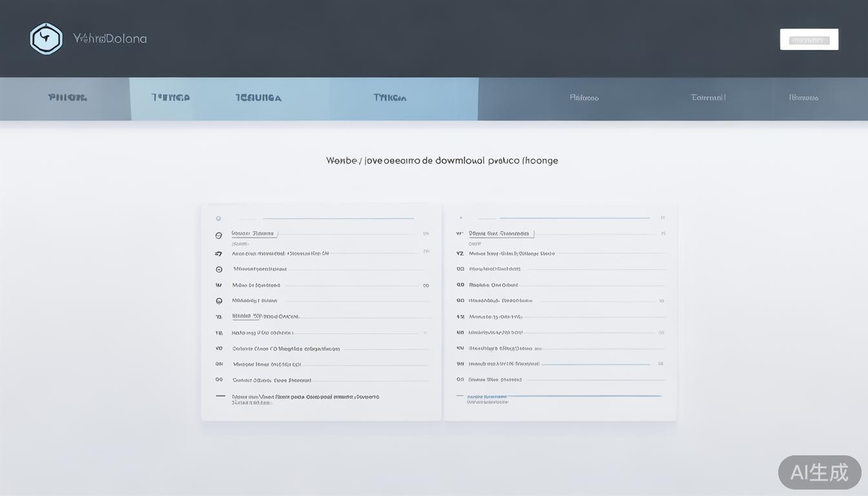Viewport: 868px width, 496px height.
Task: Select the circled-dot icon in left panel's third row
Action: tap(218, 269)
